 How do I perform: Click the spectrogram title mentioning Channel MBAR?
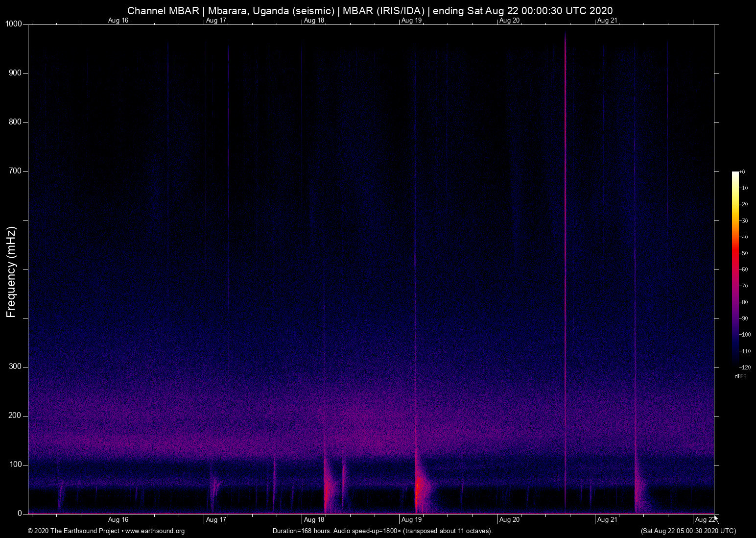click(x=369, y=10)
